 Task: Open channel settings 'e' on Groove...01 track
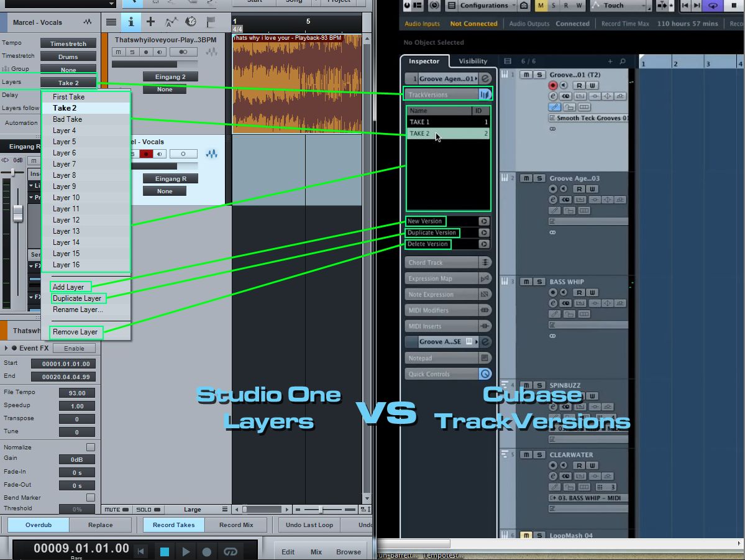pos(553,96)
